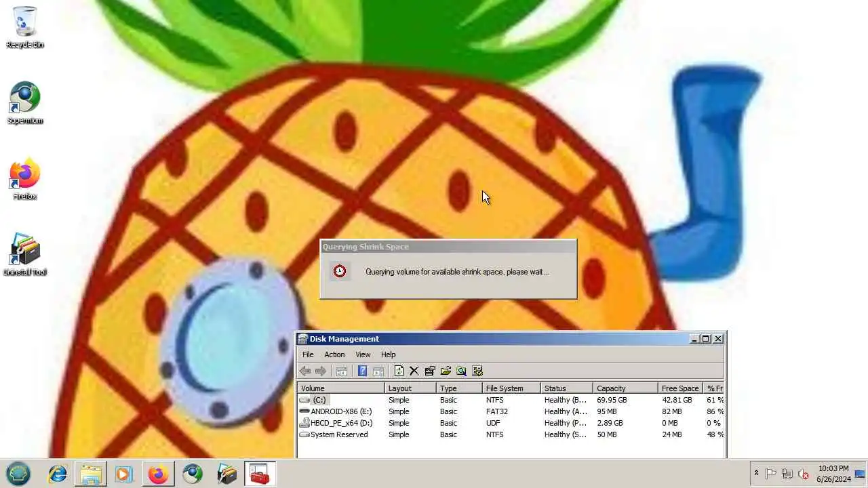Minimize the Disk Management window

694,339
